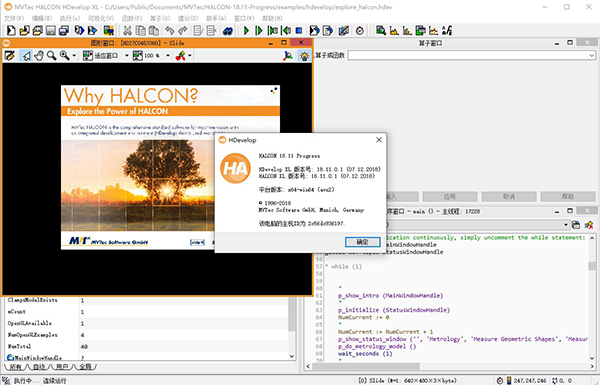Switch to the 全局 variables tab
Screen dimensions: 600x385
[x=85, y=367]
